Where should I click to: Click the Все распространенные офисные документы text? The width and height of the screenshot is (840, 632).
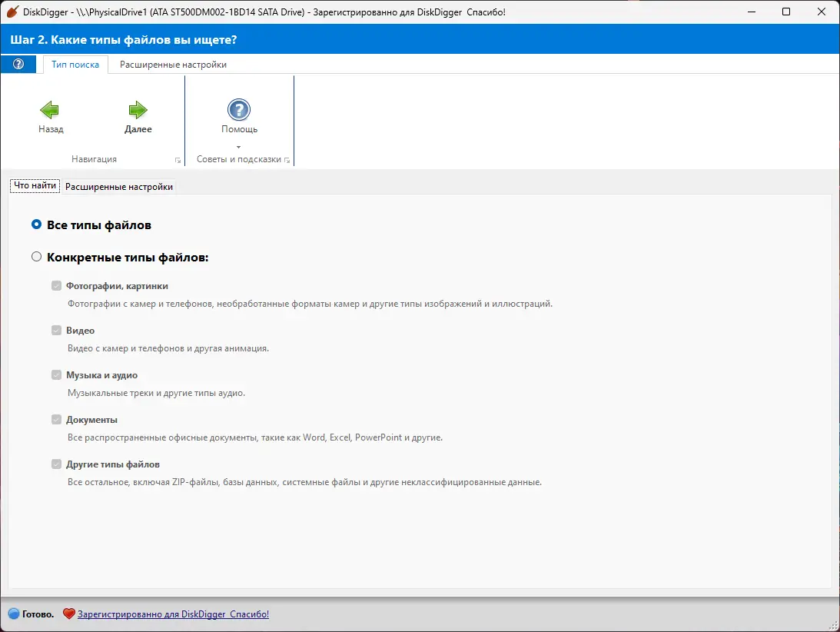[255, 437]
